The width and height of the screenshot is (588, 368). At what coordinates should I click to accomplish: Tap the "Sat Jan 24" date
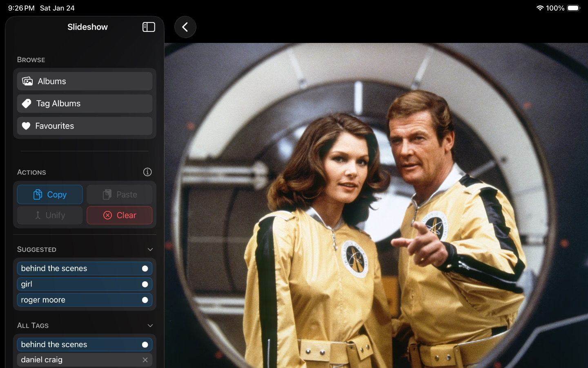coord(57,8)
